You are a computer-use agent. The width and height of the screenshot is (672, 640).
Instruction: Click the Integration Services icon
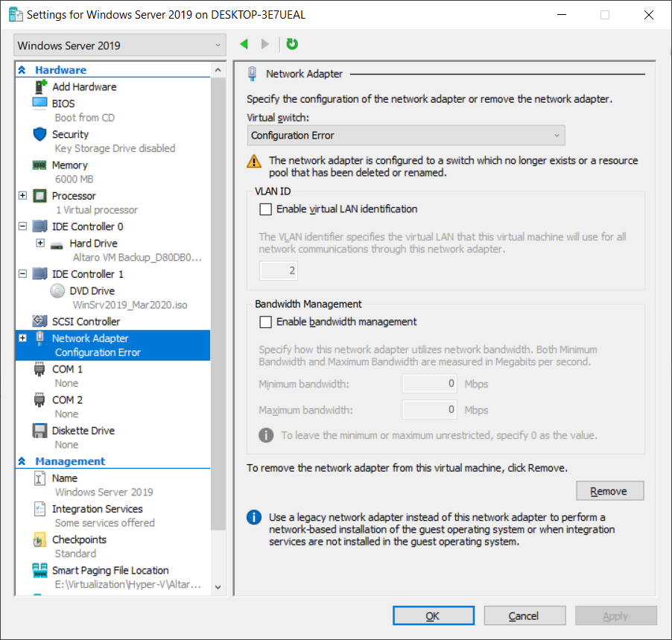[x=39, y=509]
